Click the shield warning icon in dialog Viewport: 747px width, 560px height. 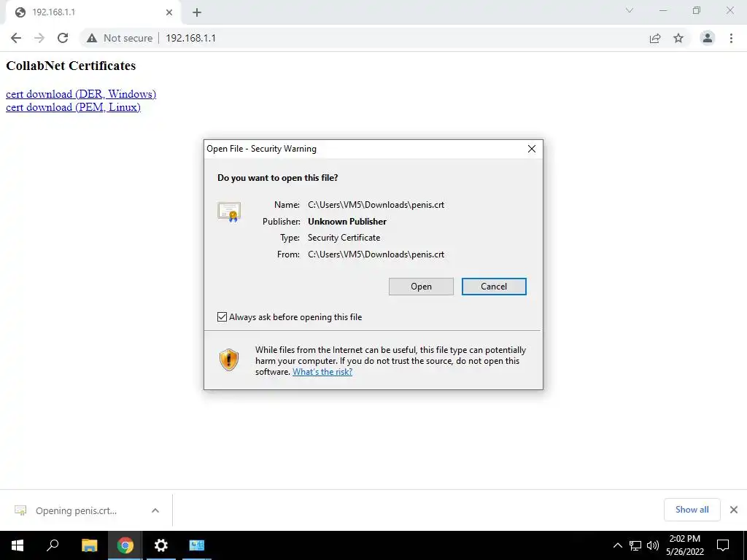click(x=229, y=359)
